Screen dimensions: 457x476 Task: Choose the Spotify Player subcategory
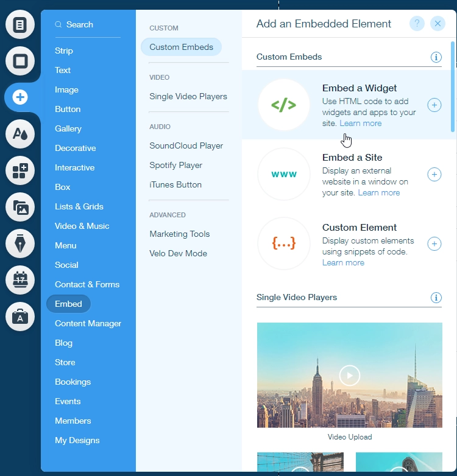tap(175, 166)
